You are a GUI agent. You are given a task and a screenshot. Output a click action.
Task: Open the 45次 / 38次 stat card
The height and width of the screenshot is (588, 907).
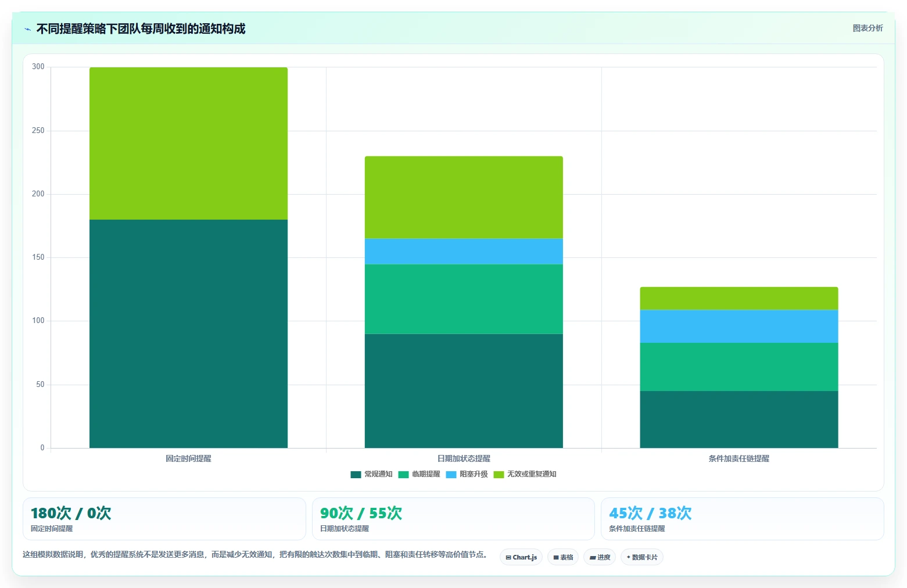[x=743, y=519]
